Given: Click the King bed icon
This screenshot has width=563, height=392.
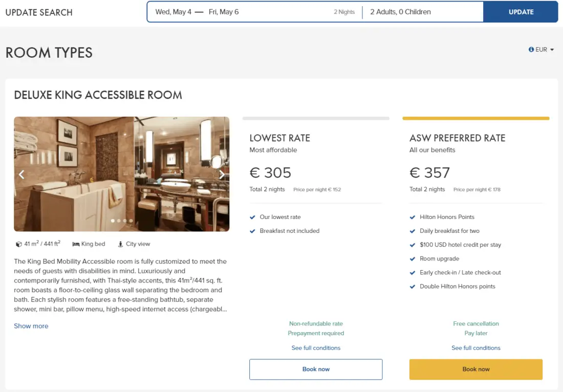Looking at the screenshot, I should (76, 245).
